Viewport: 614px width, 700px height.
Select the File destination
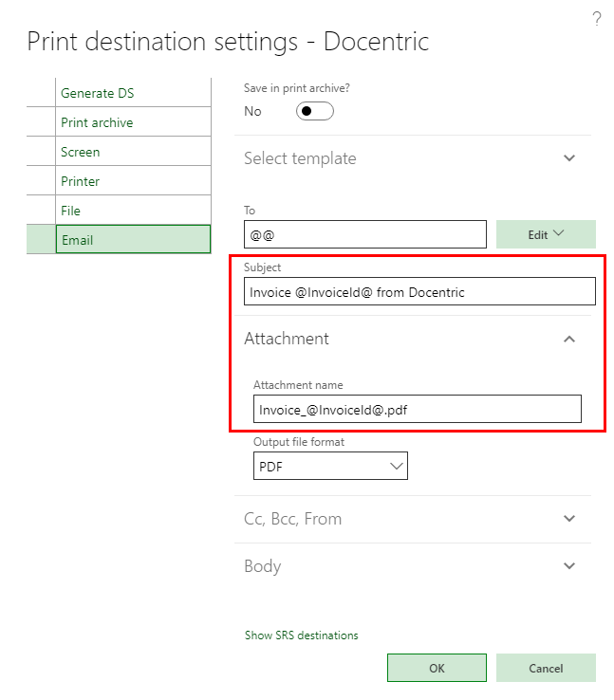71,211
